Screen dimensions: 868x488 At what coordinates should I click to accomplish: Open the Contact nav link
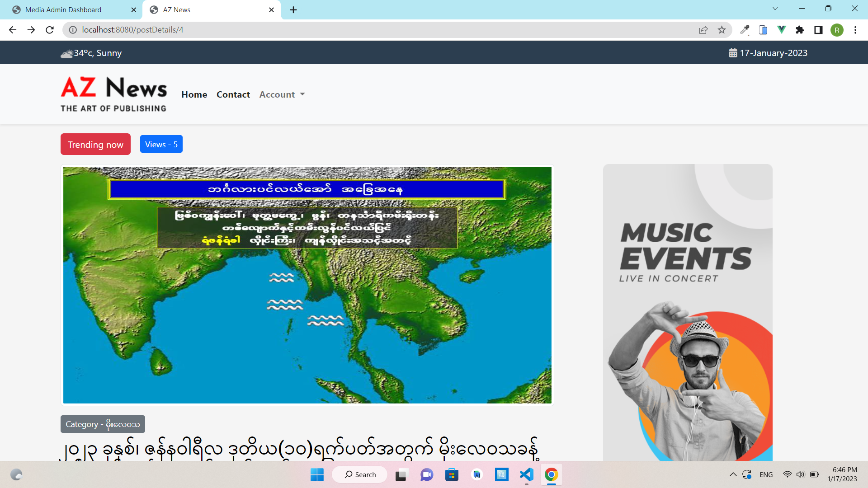pos(233,94)
